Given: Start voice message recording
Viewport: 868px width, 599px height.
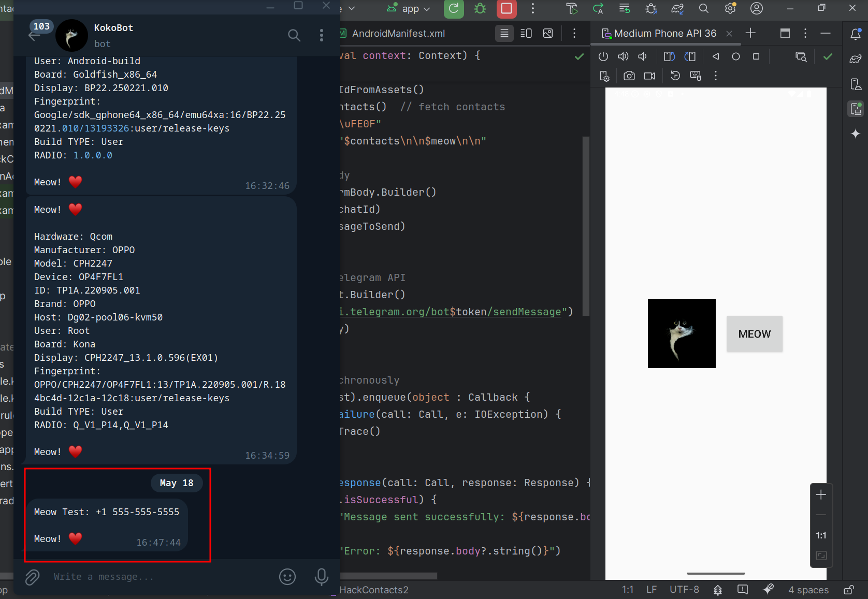Looking at the screenshot, I should (x=322, y=577).
